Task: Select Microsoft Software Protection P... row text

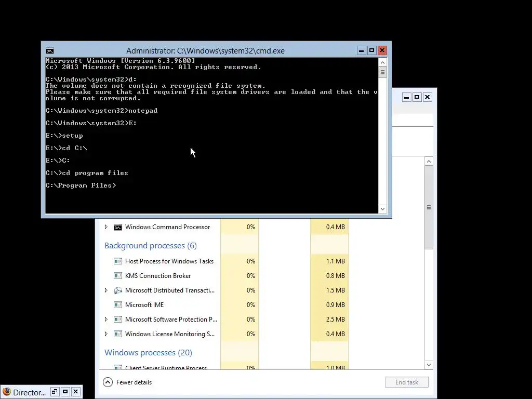Action: point(171,320)
